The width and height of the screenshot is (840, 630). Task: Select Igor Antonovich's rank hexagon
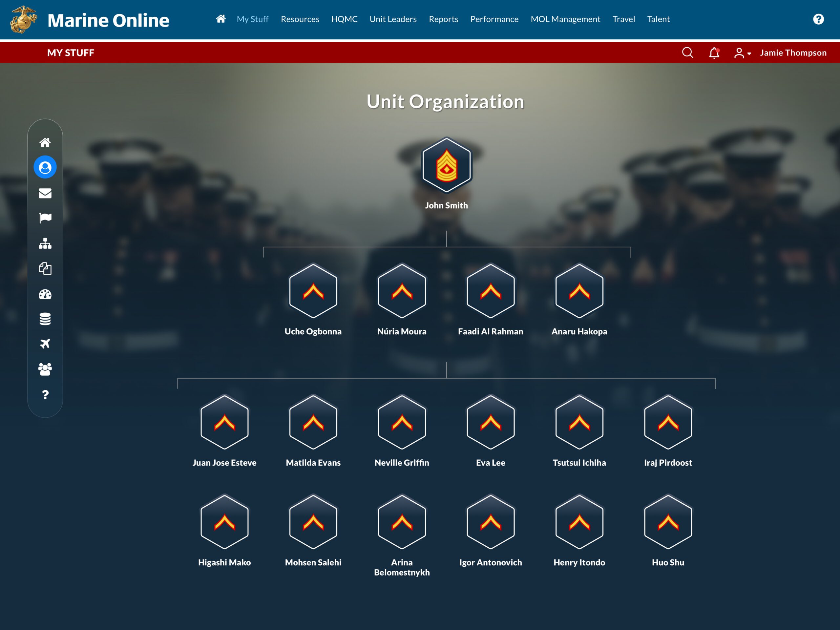point(491,522)
